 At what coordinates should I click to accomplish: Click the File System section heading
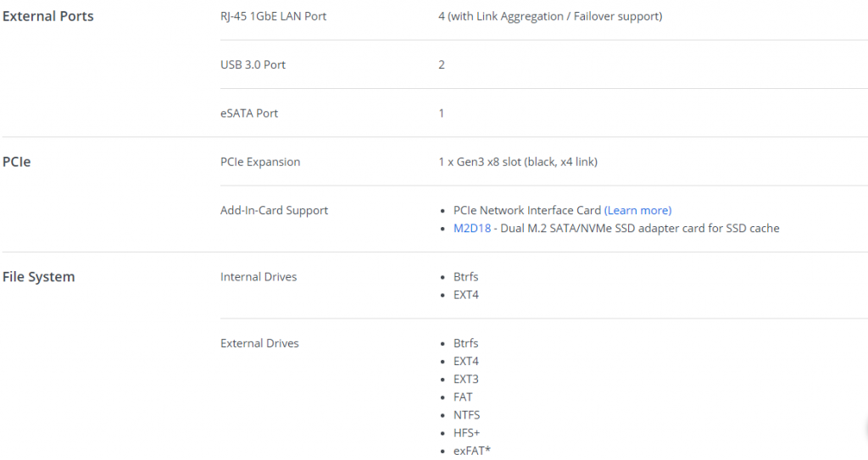(x=39, y=277)
